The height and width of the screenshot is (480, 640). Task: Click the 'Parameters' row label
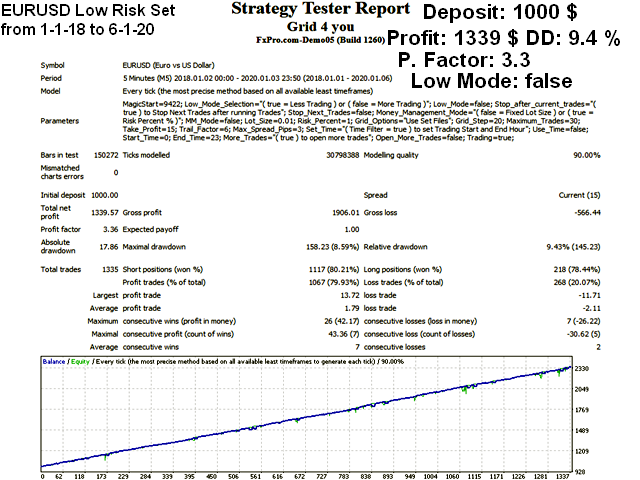(60, 121)
